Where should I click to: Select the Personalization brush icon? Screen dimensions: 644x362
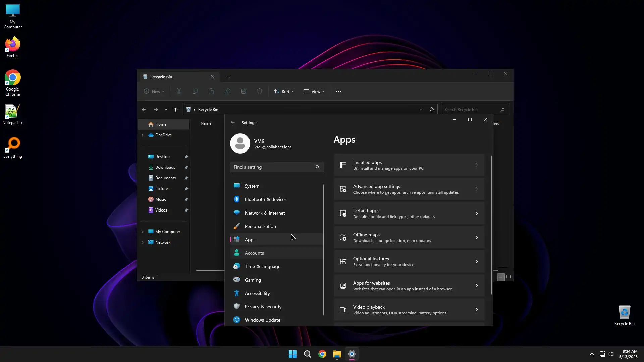tap(237, 226)
